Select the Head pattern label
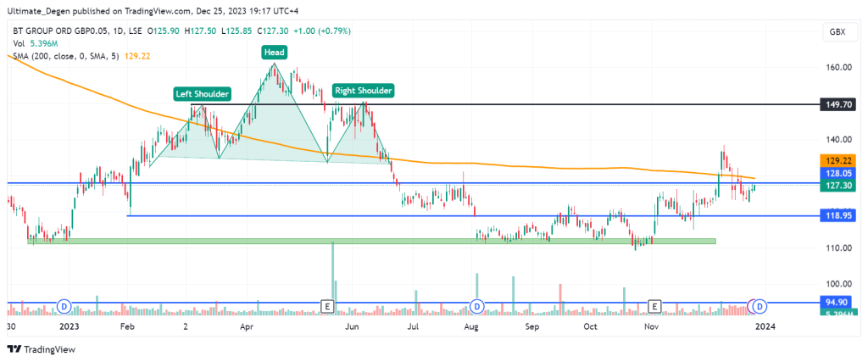This screenshot has width=868, height=362. (274, 53)
